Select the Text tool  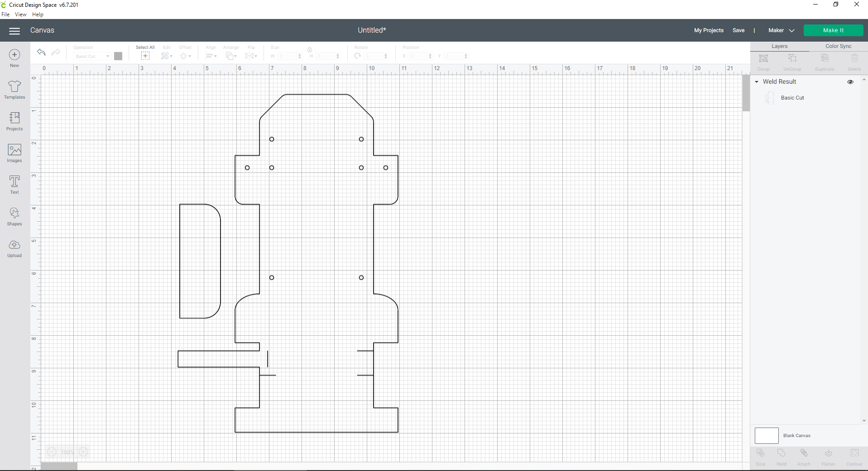pos(14,185)
